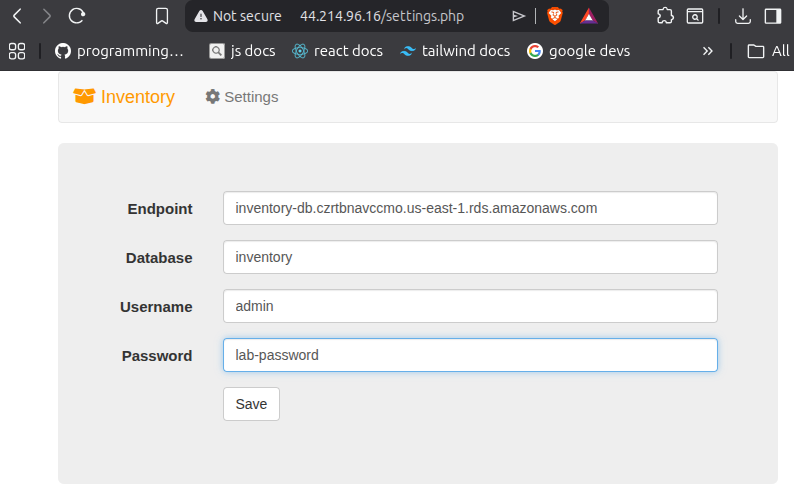The height and width of the screenshot is (495, 794).
Task: Toggle the sidebar panel icon
Action: 773,16
